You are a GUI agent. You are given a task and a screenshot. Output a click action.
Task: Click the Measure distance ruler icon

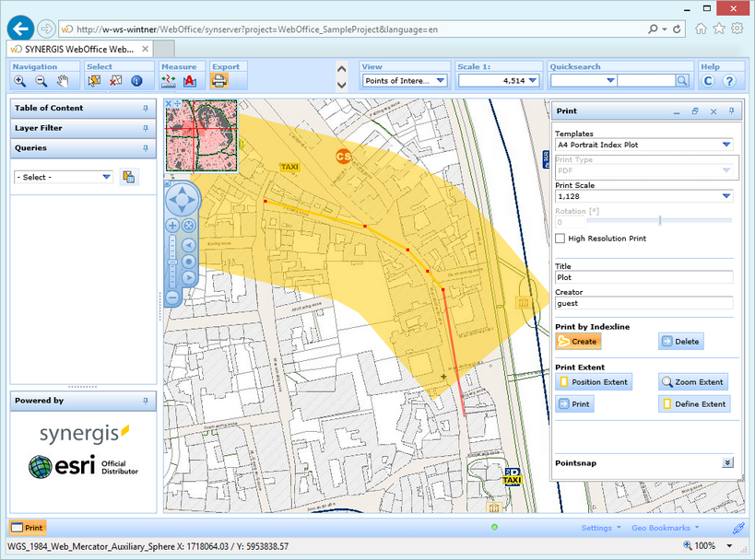pos(168,81)
